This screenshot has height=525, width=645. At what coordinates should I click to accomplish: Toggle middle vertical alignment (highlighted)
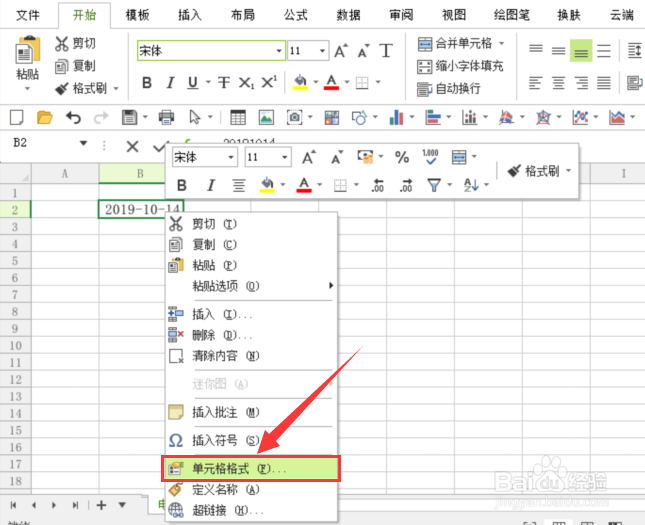581,51
